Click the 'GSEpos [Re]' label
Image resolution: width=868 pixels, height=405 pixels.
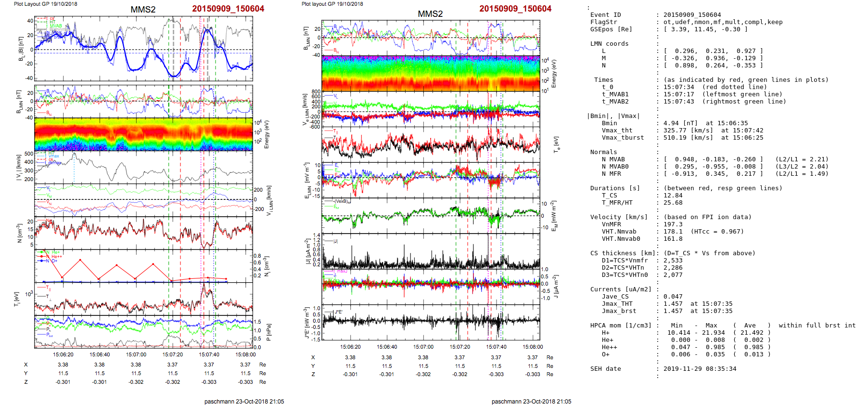(x=612, y=29)
